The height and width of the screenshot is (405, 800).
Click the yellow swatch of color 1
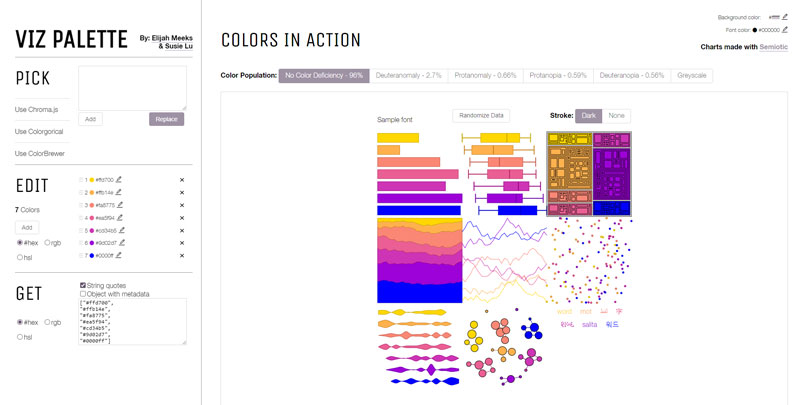[92, 180]
